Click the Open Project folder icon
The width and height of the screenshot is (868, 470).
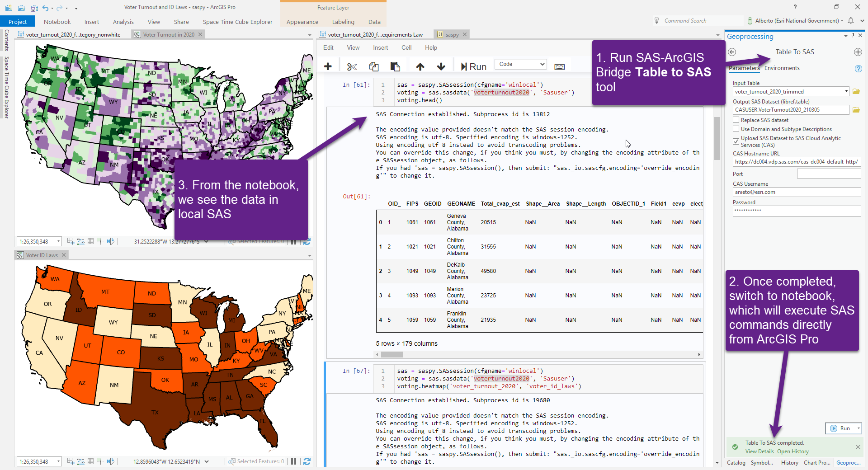(x=21, y=8)
